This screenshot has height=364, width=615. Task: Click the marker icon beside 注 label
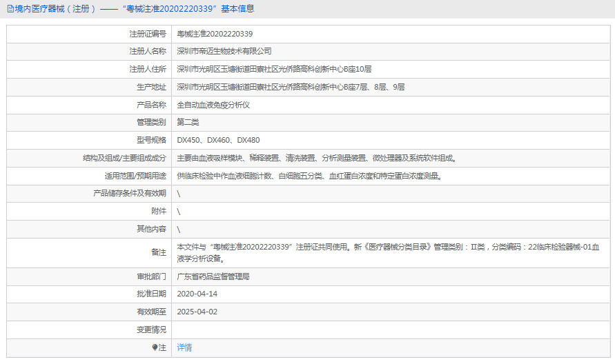155,347
